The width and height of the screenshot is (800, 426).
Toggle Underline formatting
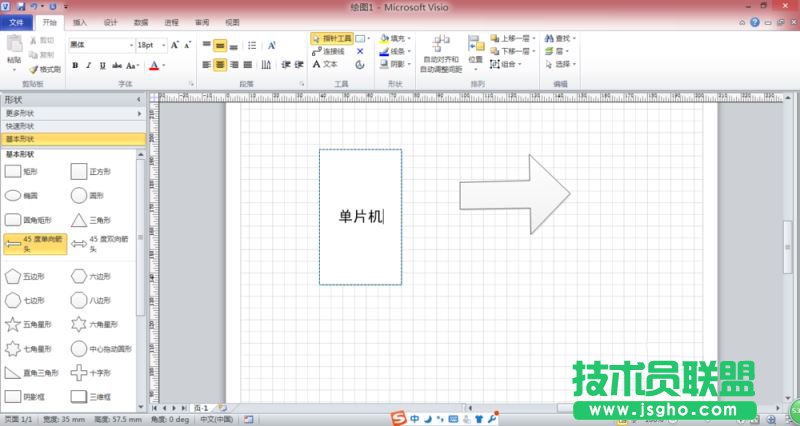[103, 65]
